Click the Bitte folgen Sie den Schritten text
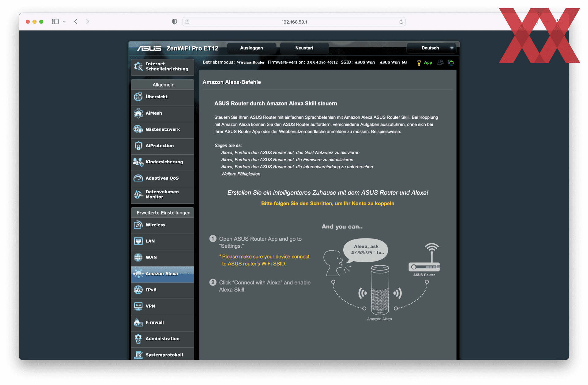Viewport: 588px width, 385px height. point(327,204)
